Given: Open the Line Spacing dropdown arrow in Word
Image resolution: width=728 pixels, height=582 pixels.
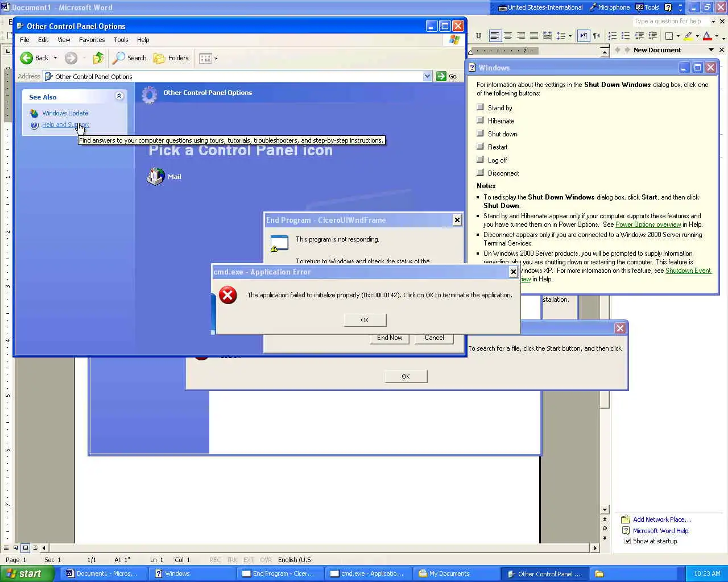Looking at the screenshot, I should (570, 36).
